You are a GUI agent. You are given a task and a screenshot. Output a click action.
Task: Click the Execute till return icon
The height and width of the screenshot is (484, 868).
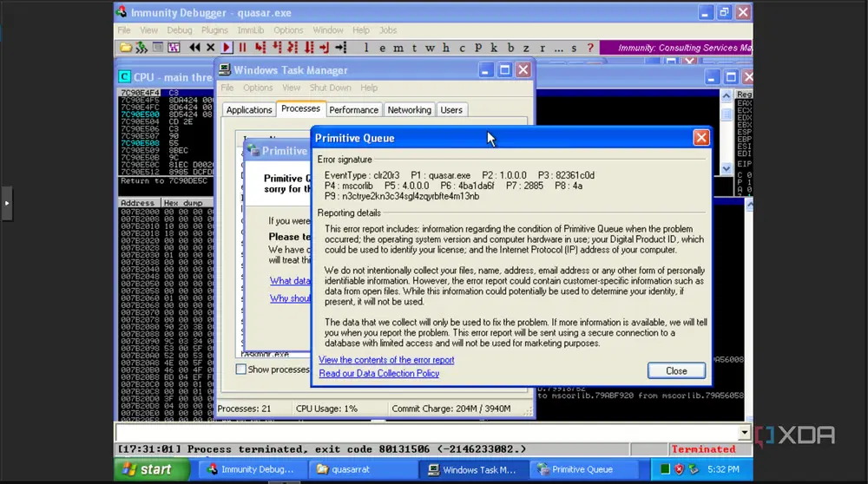(325, 48)
